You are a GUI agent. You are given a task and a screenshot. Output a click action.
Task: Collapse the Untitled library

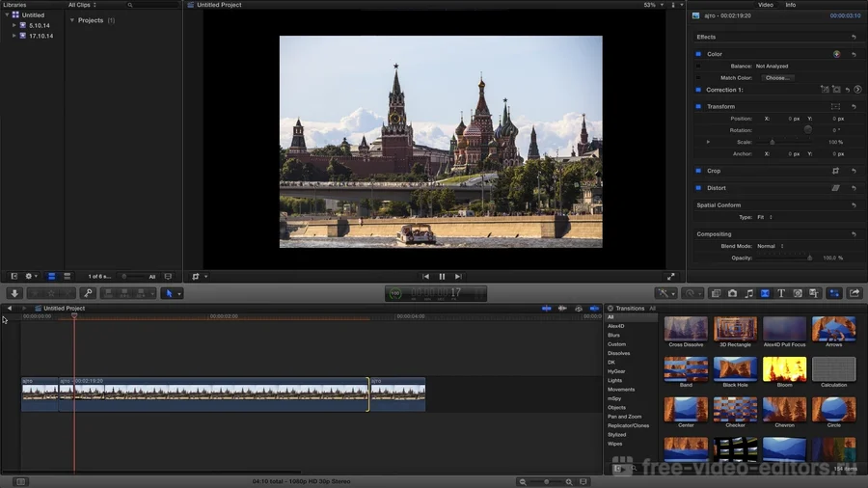7,14
